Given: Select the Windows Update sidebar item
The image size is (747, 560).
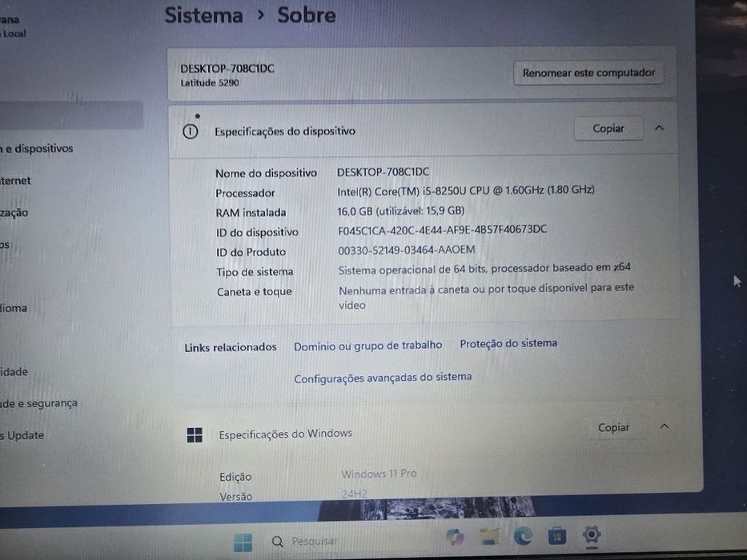Looking at the screenshot, I should pos(22,435).
